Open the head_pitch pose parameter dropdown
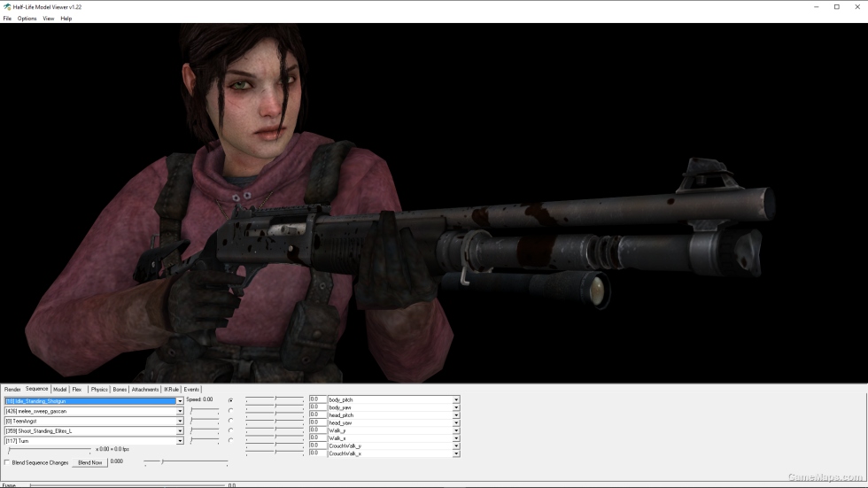 point(456,415)
